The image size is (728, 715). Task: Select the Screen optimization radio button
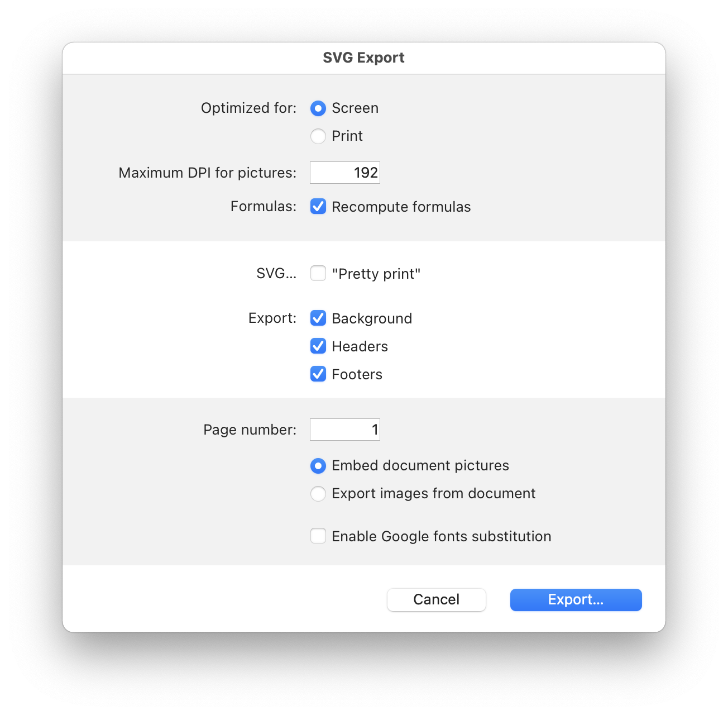[318, 108]
